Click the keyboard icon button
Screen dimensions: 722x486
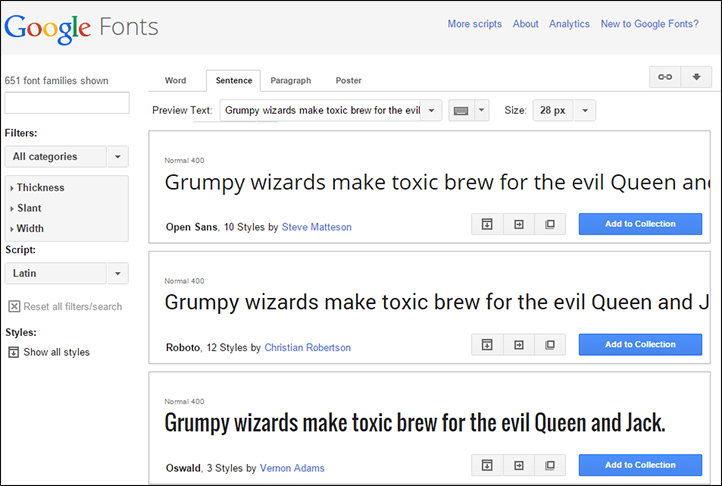click(461, 111)
